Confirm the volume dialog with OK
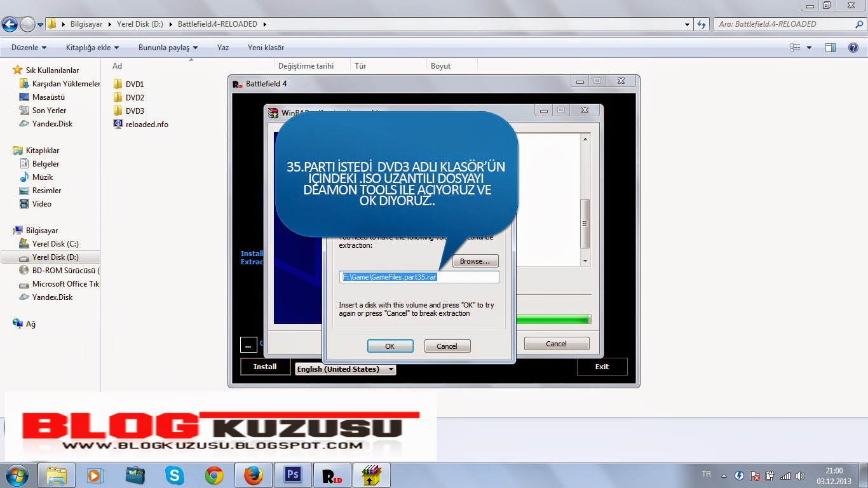This screenshot has height=488, width=868. click(x=390, y=346)
